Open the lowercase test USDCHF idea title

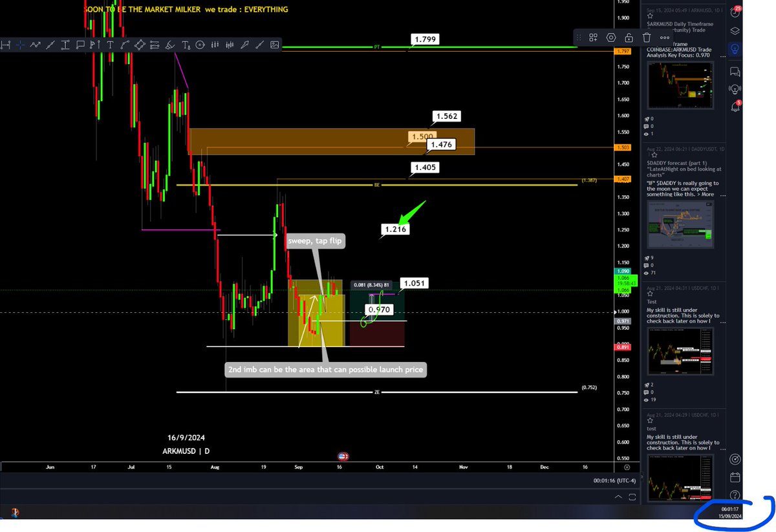(651, 429)
